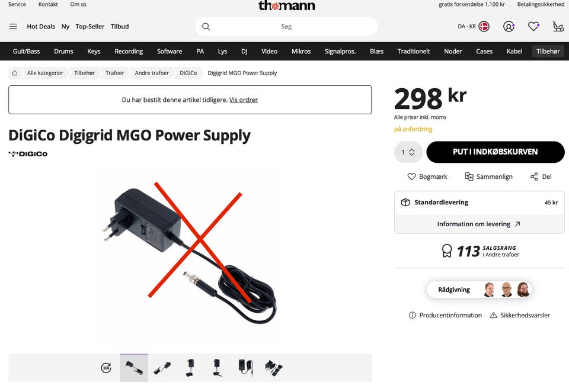Open the Recording category

(129, 51)
